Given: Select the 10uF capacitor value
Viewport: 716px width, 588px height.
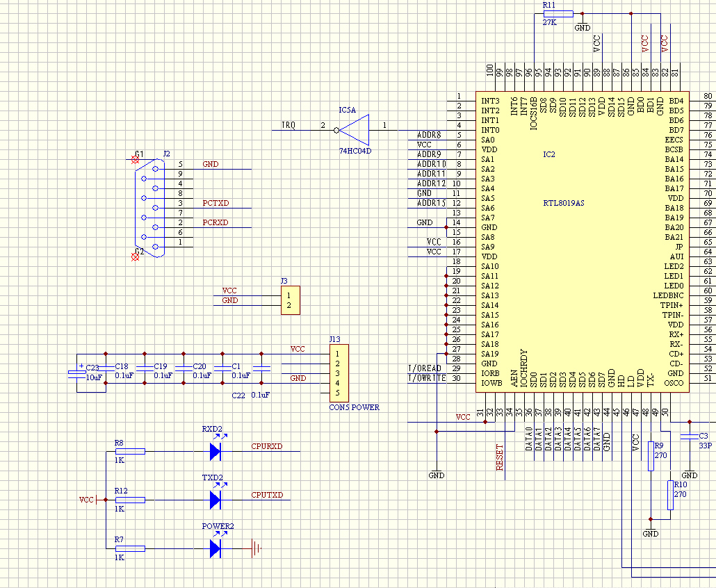Looking at the screenshot, I should coord(94,377).
